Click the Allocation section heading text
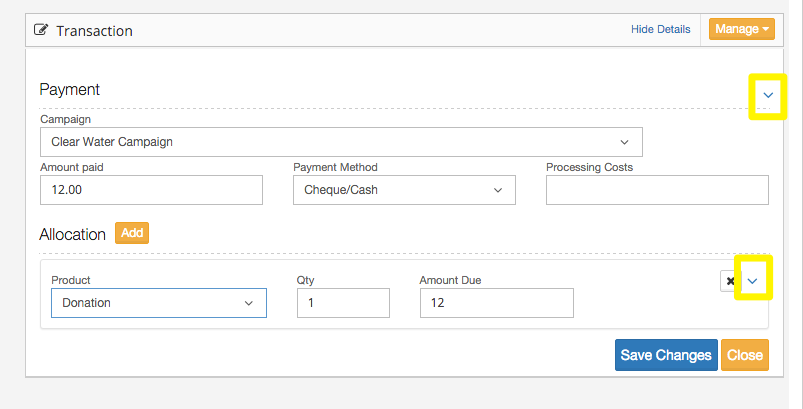Viewport: 803px width, 409px height. [x=72, y=234]
